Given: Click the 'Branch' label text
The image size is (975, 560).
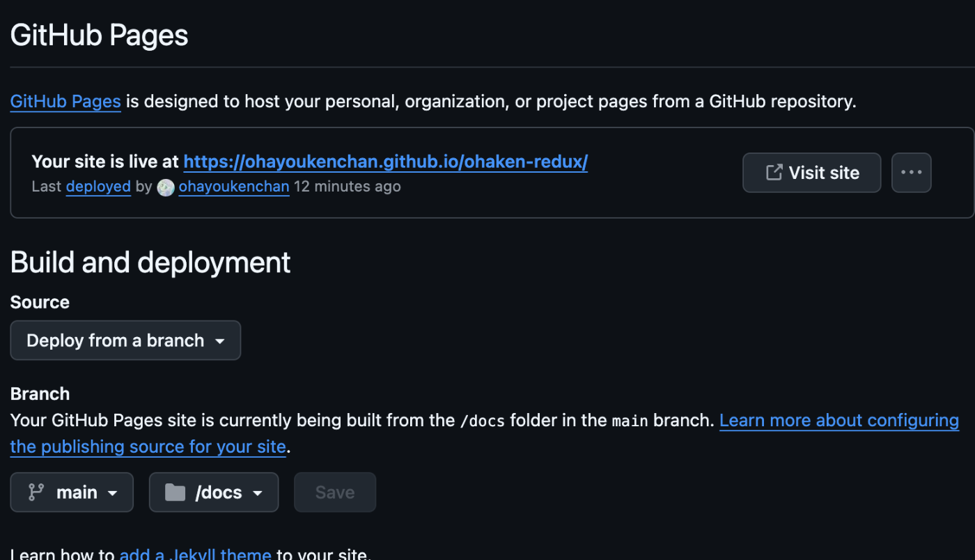Looking at the screenshot, I should (x=40, y=394).
